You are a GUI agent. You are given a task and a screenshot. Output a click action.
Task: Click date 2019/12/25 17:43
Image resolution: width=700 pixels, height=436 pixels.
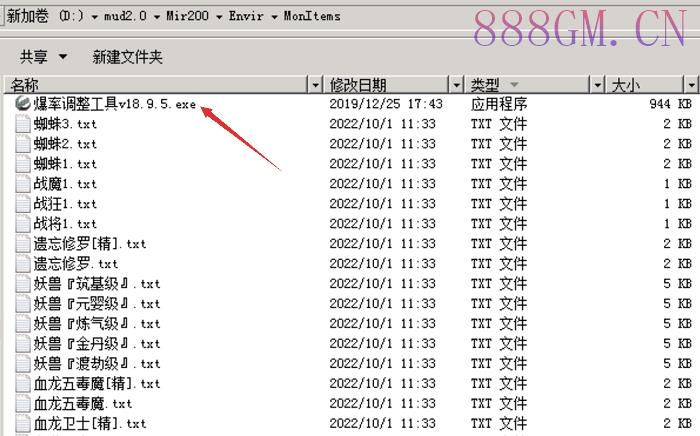pyautogui.click(x=386, y=104)
